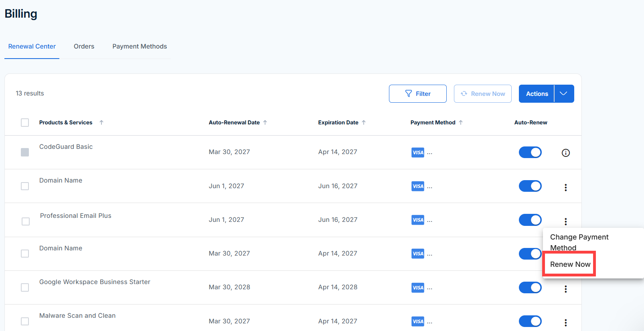Select the Professional Email Plus checkbox

pyautogui.click(x=26, y=221)
